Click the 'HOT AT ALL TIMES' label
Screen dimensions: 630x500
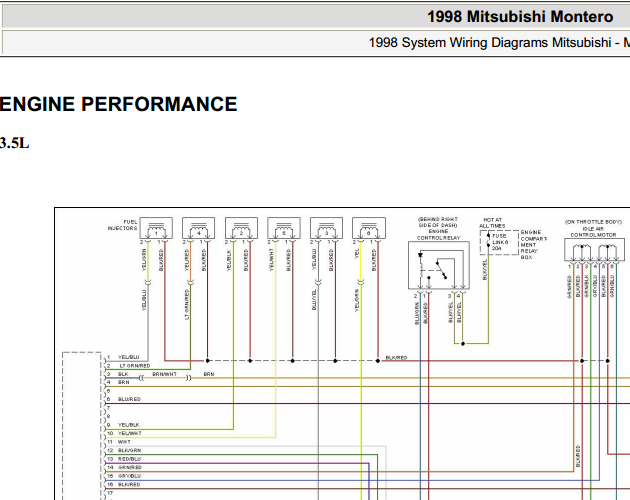[492, 223]
